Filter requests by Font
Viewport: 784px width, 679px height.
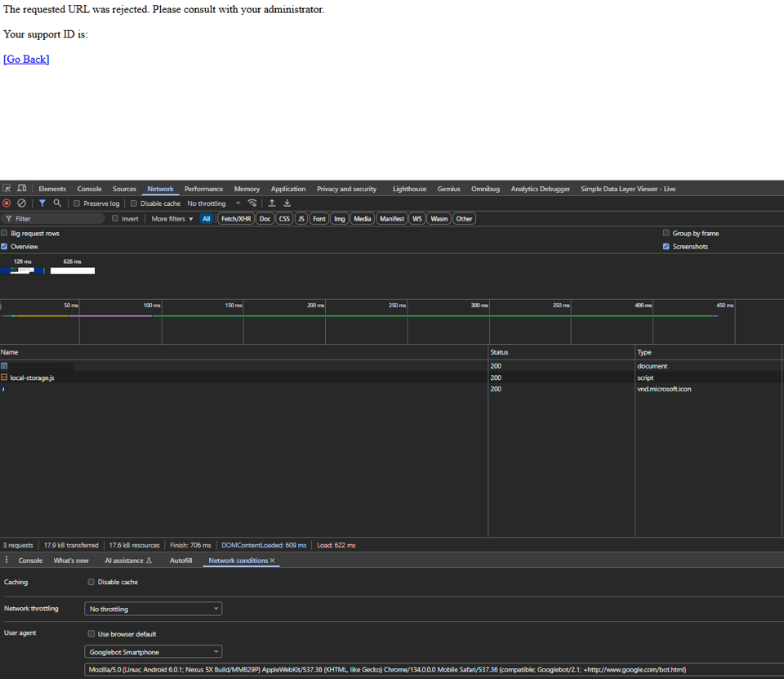(x=319, y=219)
